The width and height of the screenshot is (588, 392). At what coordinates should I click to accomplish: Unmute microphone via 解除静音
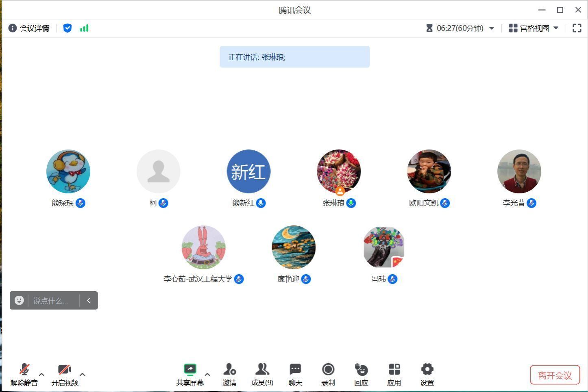point(24,374)
